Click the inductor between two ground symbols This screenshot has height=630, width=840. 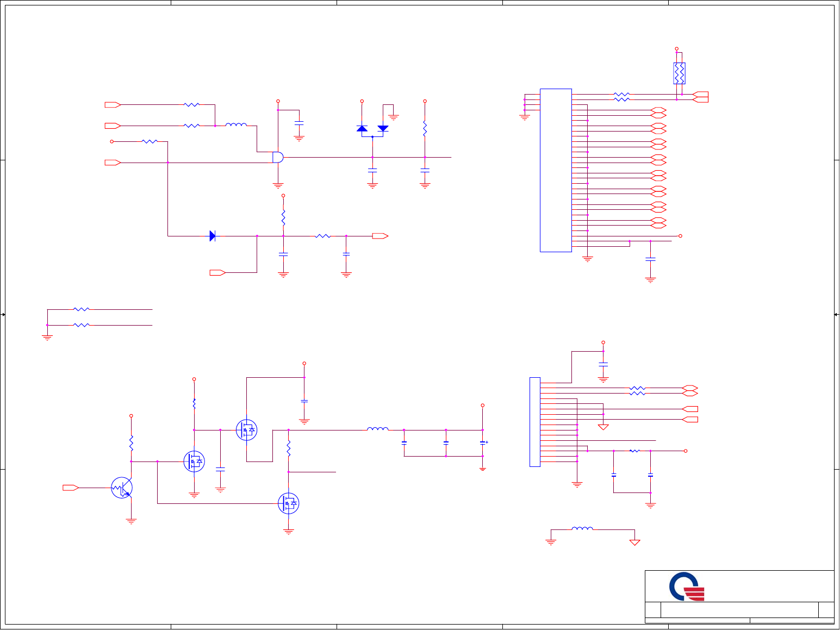[582, 528]
